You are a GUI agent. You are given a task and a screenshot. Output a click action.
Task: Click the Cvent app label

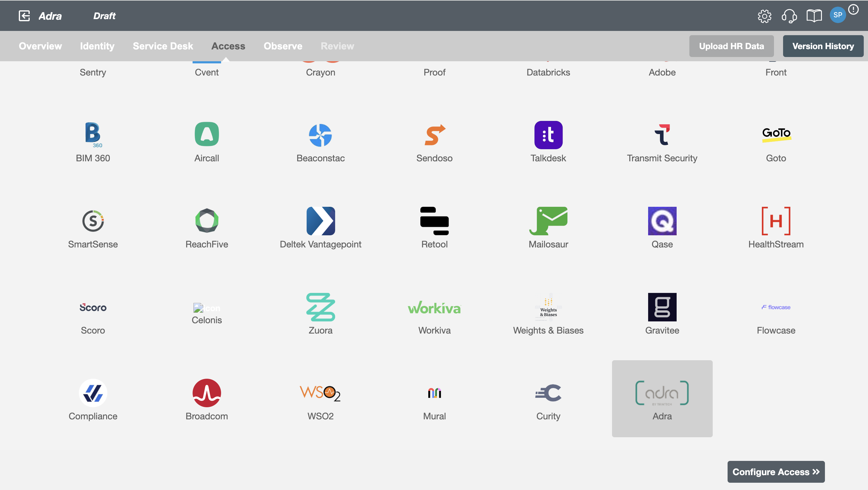pos(207,72)
